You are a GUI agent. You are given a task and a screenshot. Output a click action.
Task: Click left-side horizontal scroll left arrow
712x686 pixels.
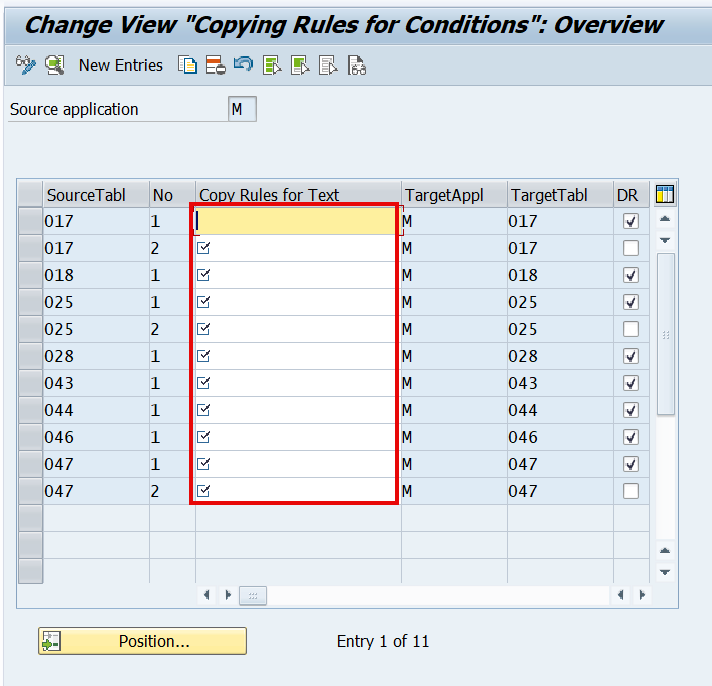coord(207,595)
